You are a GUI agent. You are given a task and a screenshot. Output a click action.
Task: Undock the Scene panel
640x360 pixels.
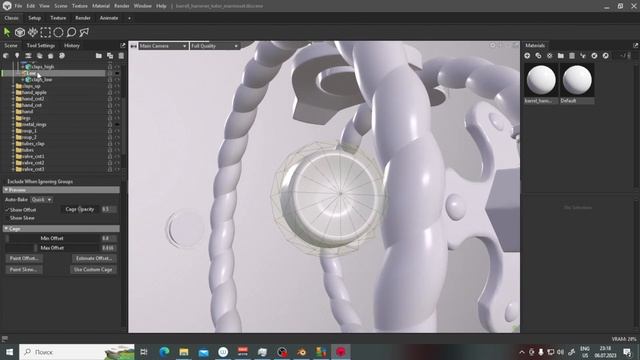pos(123,45)
